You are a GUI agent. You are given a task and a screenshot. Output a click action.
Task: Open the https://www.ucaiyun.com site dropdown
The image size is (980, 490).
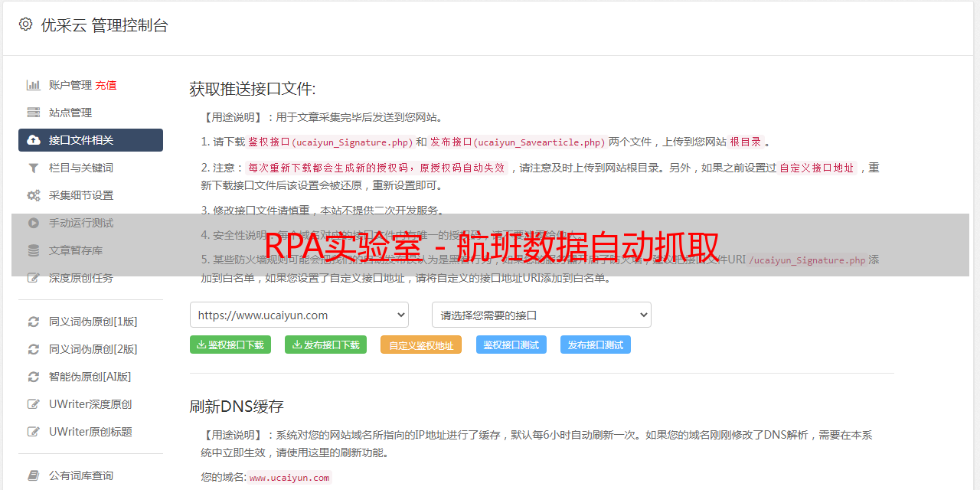coord(299,315)
